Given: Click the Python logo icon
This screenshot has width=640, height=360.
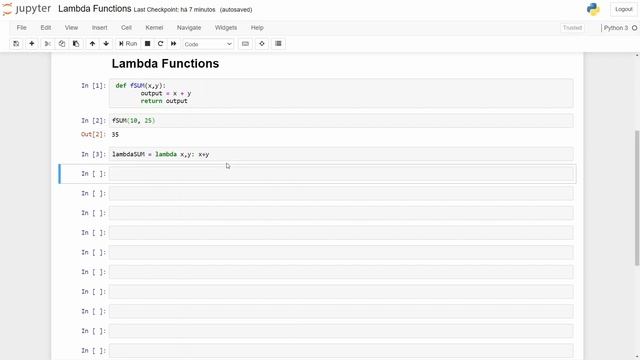Looking at the screenshot, I should 593,9.
